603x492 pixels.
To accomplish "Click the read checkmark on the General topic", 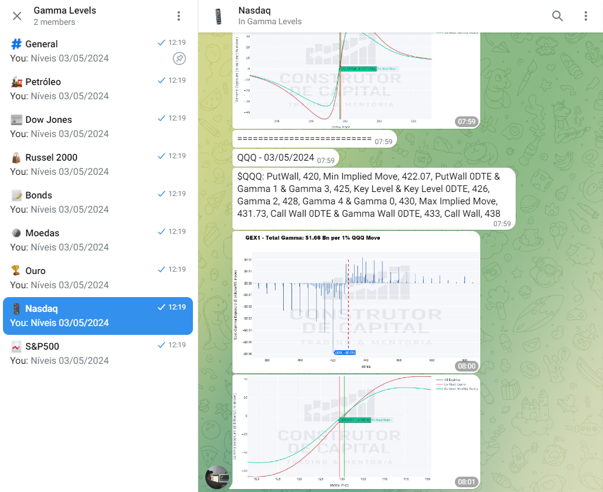I will pyautogui.click(x=162, y=42).
